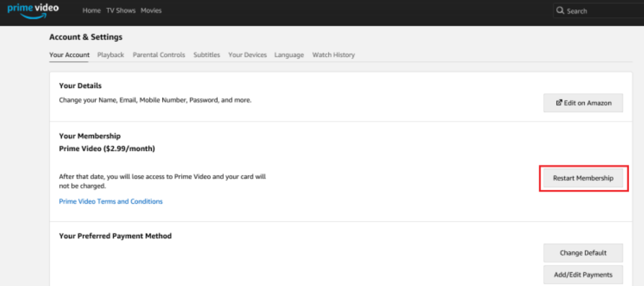
Task: Click the Your Membership heading
Action: (90, 136)
